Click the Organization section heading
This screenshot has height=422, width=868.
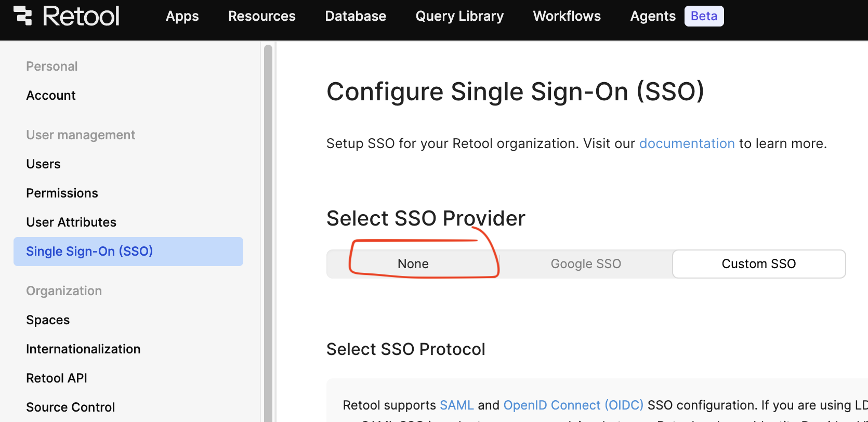[x=64, y=291]
